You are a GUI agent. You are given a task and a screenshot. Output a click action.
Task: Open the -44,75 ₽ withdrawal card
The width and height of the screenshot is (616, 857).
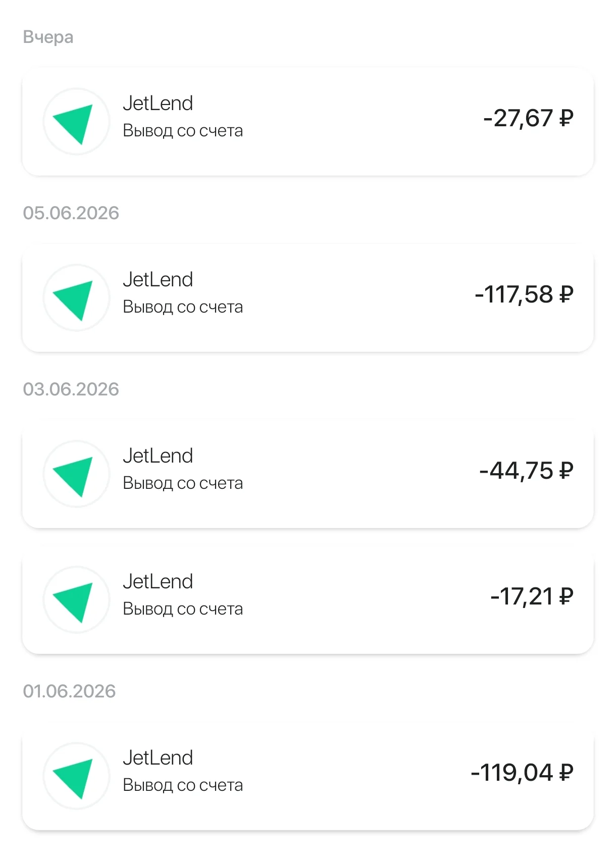pyautogui.click(x=308, y=474)
